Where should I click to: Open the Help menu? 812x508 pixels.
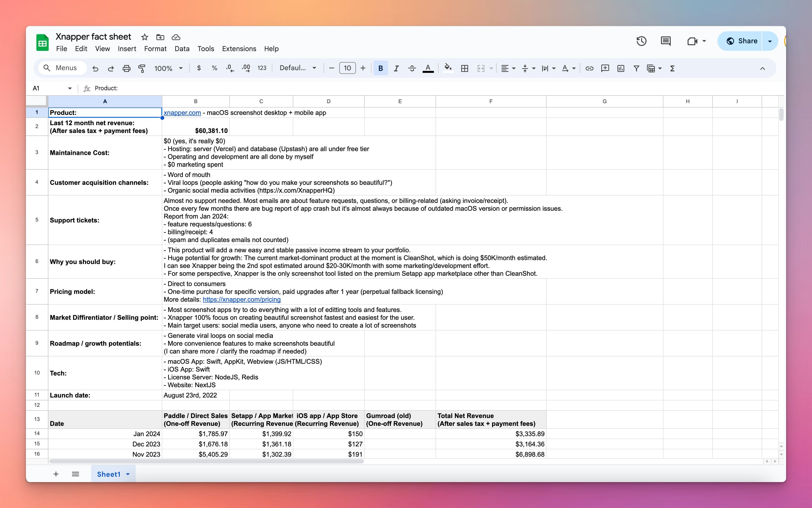[x=272, y=49]
